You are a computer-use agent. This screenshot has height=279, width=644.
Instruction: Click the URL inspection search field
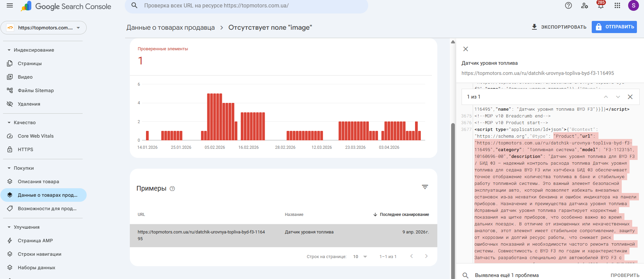point(250,6)
